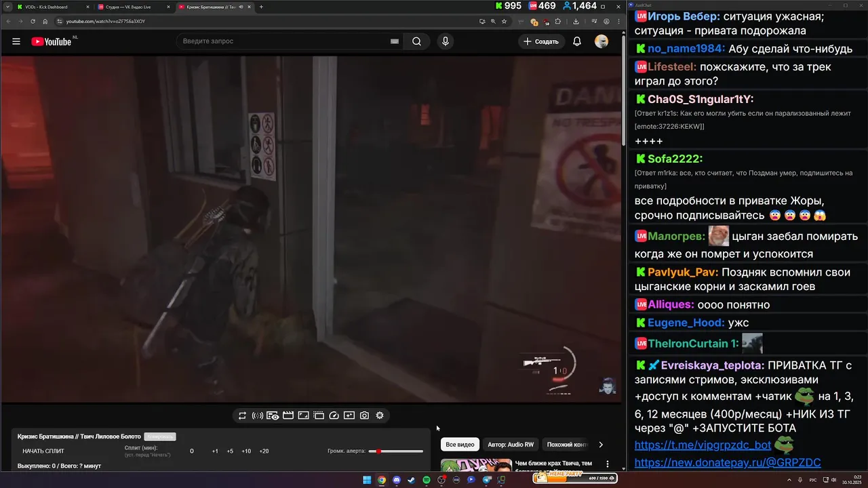This screenshot has width=868, height=488.
Task: Click the username Lifesteel in chat
Action: click(672, 67)
